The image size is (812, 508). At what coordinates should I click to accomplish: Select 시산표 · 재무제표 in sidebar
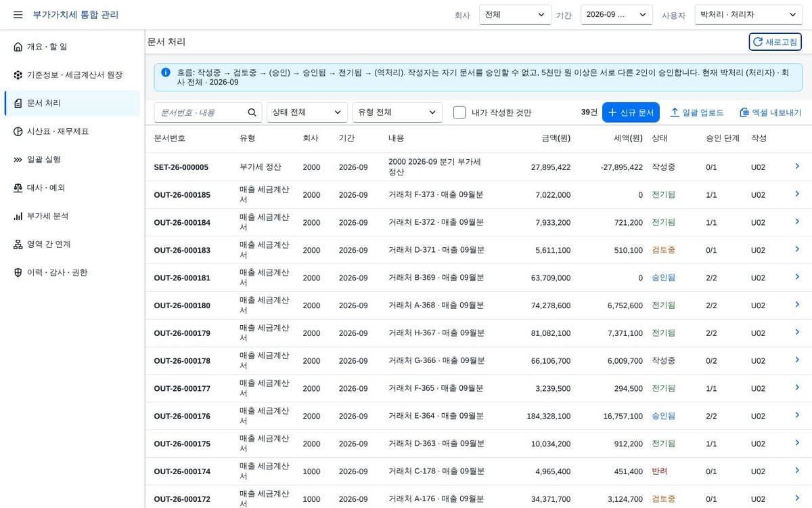click(x=72, y=131)
